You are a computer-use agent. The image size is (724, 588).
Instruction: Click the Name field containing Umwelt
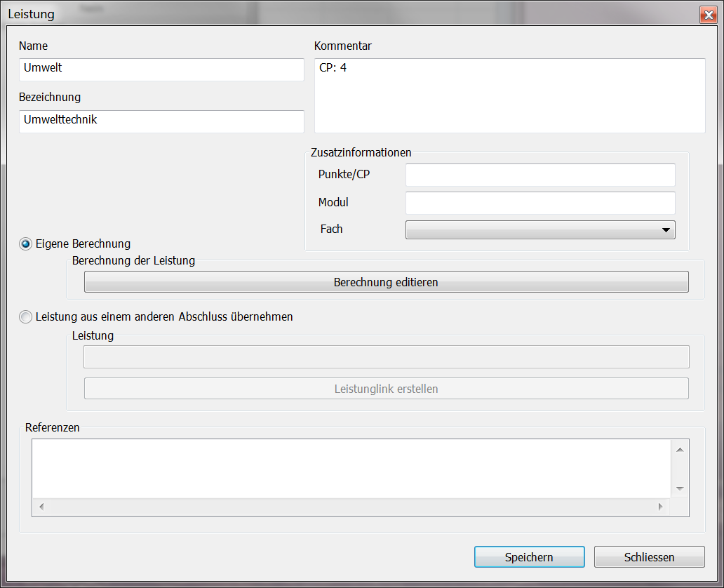(161, 69)
